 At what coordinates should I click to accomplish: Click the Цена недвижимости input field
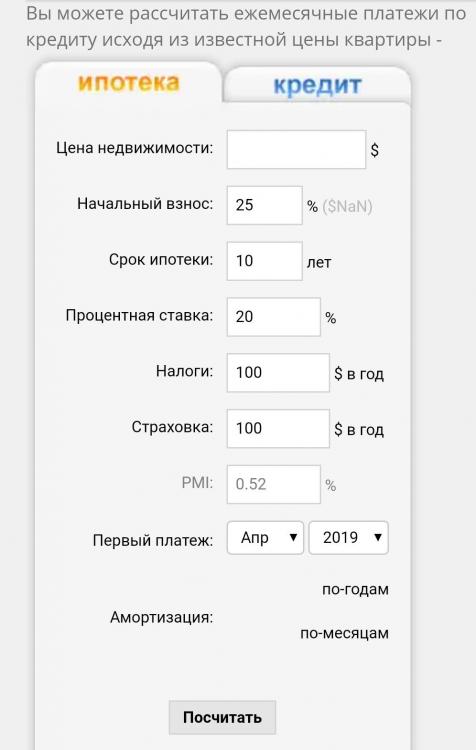click(296, 149)
